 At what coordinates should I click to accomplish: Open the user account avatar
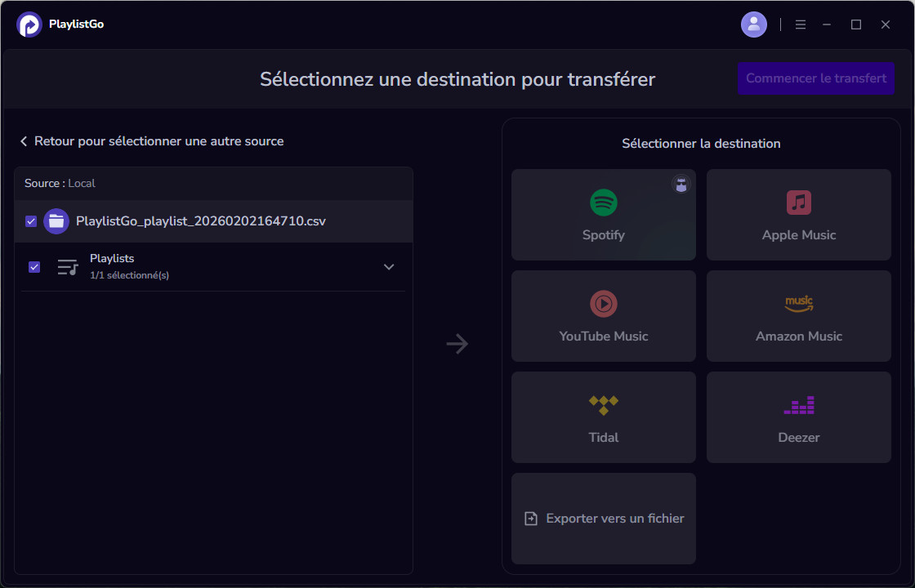tap(753, 24)
